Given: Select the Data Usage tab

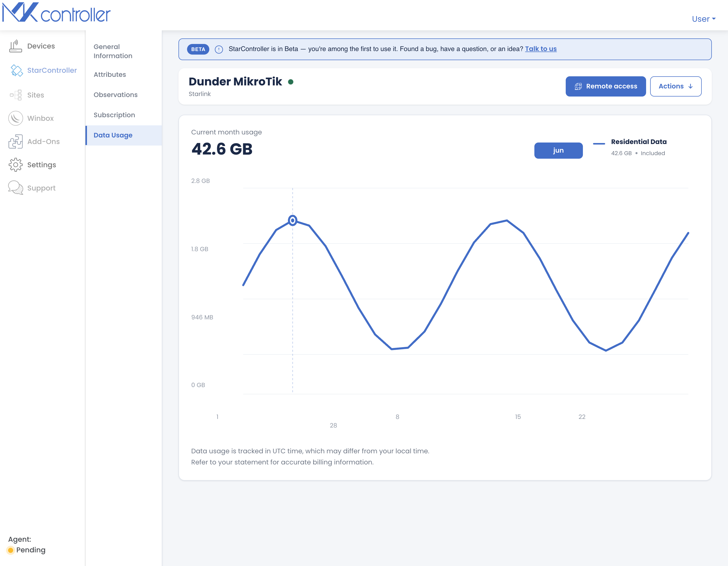Looking at the screenshot, I should (x=124, y=135).
